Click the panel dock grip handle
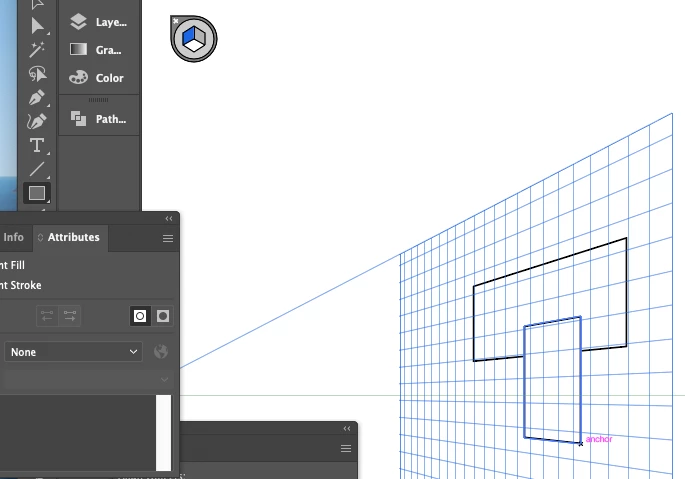The height and width of the screenshot is (479, 685). click(x=99, y=100)
